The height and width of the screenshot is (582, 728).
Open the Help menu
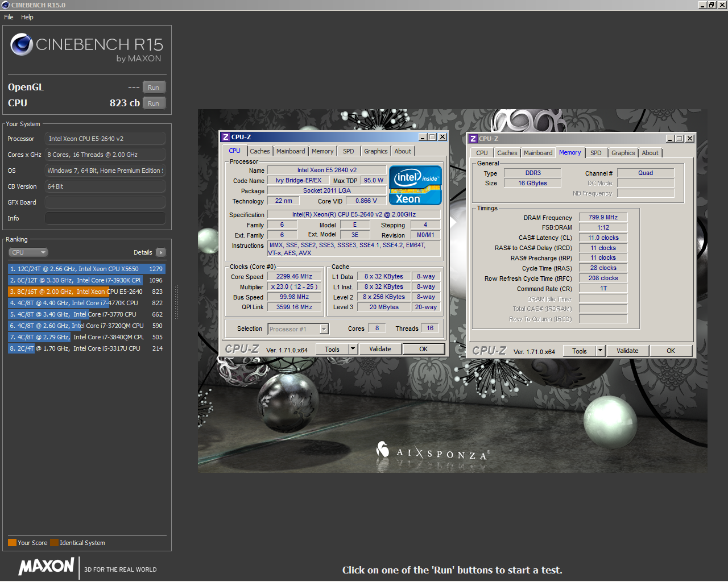click(27, 17)
